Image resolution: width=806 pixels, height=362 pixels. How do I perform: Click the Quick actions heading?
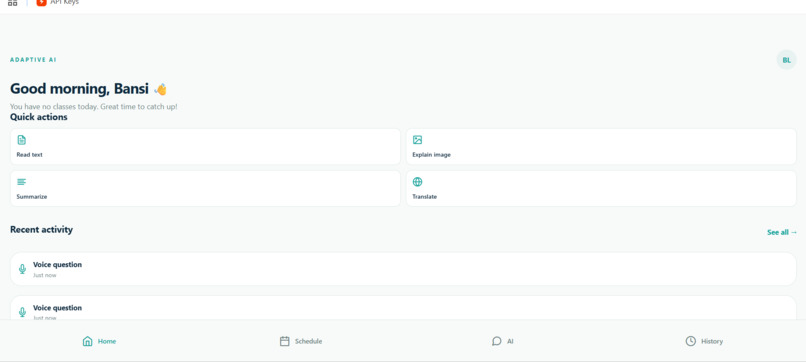click(x=39, y=117)
